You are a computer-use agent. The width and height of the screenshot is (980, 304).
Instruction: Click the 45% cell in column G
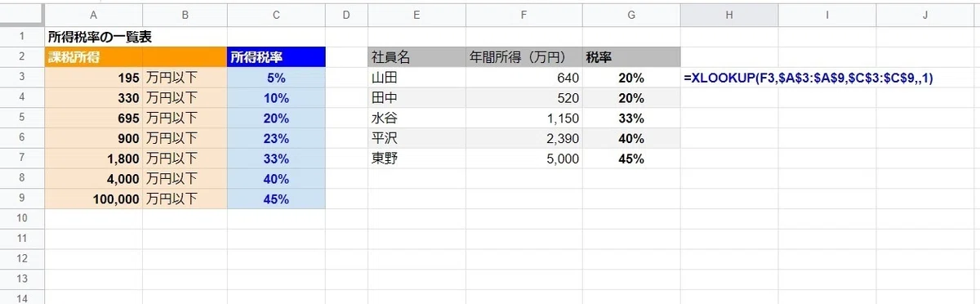(x=630, y=159)
